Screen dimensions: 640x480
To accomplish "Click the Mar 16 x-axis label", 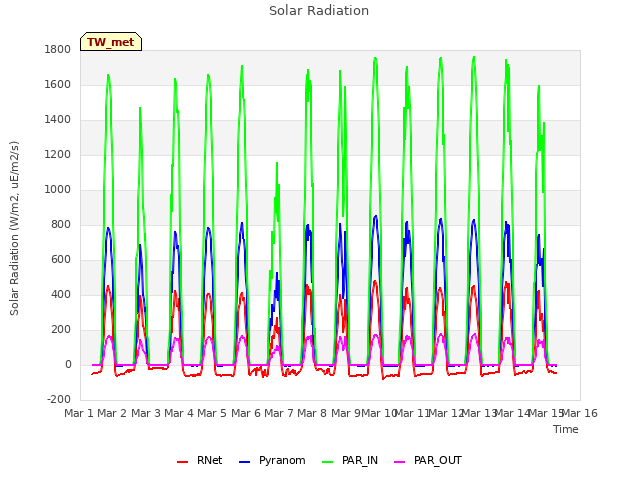I will (x=580, y=413).
